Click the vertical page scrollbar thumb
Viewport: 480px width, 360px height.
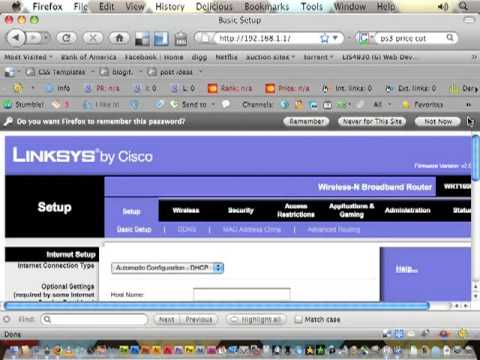click(476, 157)
